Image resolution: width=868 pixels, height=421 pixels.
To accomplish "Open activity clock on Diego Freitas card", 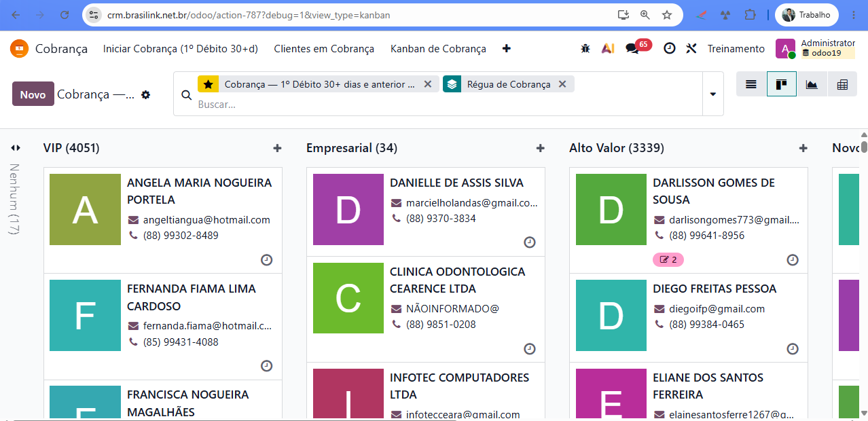I will coord(793,348).
